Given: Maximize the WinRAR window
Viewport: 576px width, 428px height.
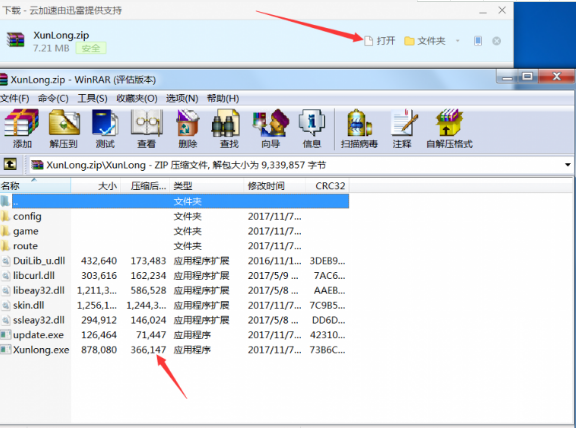Looking at the screenshot, I should point(528,76).
